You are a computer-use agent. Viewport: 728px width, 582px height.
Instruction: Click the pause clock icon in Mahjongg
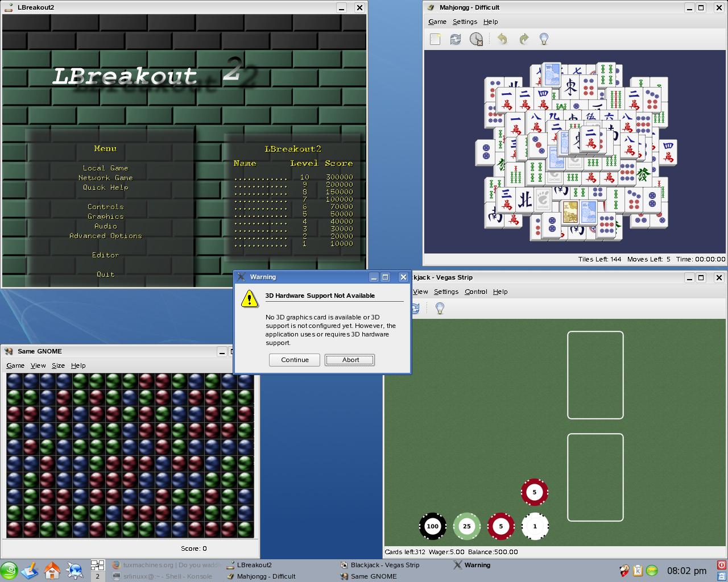point(476,39)
